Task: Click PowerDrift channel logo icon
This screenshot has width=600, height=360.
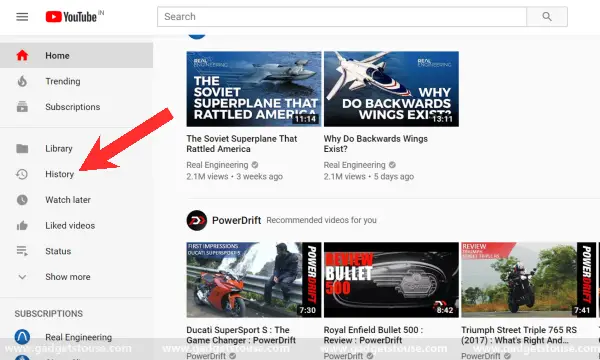Action: (197, 220)
